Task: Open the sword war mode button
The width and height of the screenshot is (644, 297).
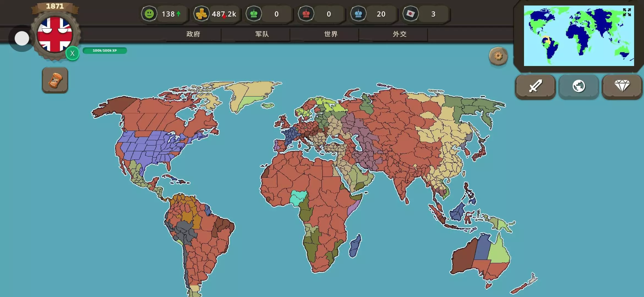Action: point(535,86)
